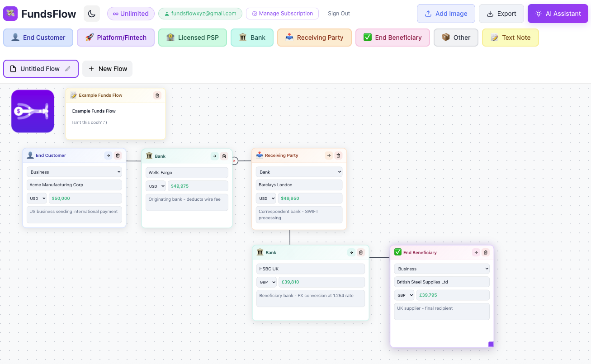Delete the Wells Fargo Bank node via trash icon
The width and height of the screenshot is (591, 364).
[x=224, y=156]
